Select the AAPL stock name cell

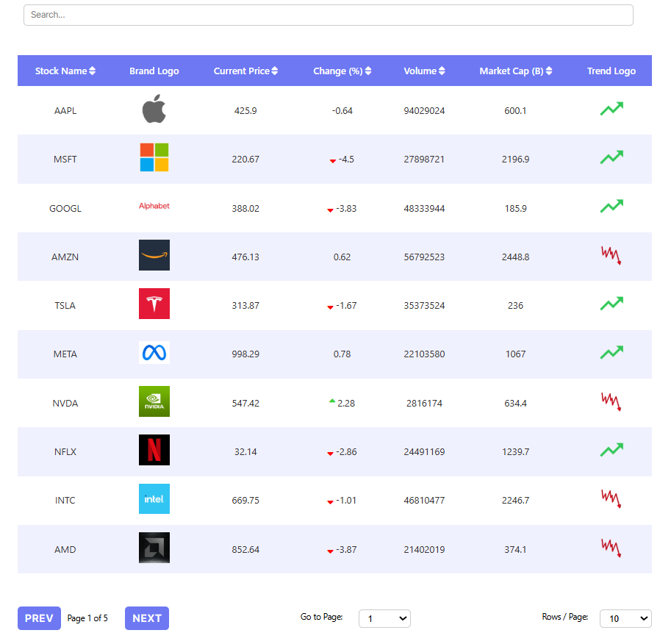pyautogui.click(x=65, y=111)
